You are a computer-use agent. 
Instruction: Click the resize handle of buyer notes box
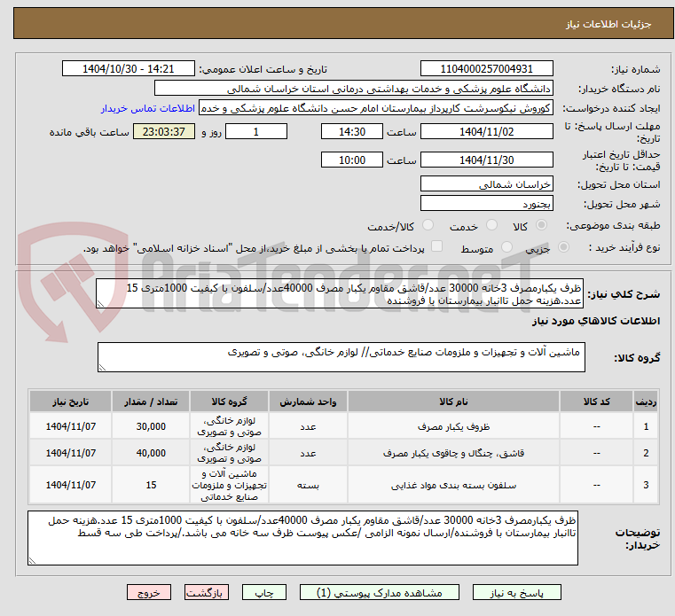click(x=32, y=560)
